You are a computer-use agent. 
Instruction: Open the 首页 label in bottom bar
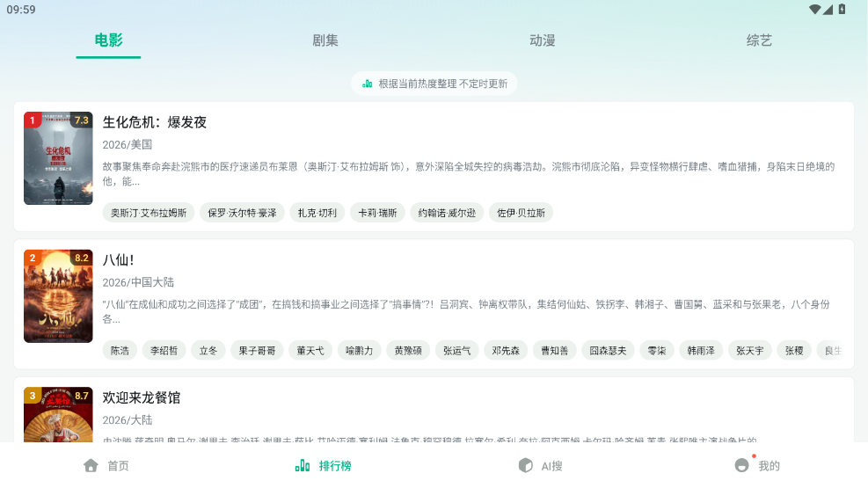tap(118, 466)
